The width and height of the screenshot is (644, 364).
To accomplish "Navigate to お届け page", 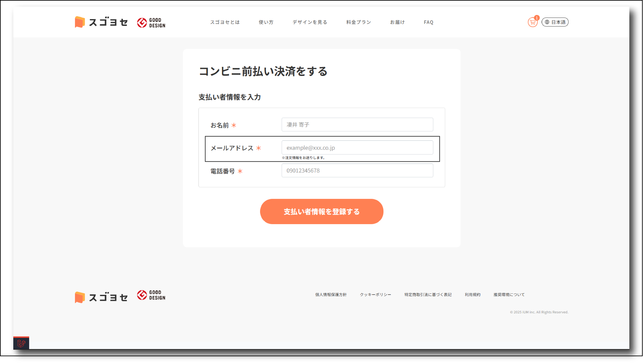I will tap(397, 22).
